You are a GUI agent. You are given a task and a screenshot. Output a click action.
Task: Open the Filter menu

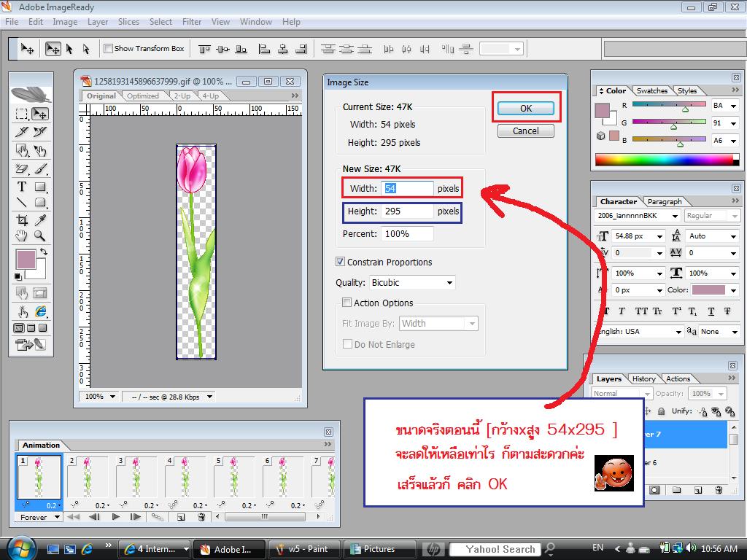[x=192, y=22]
